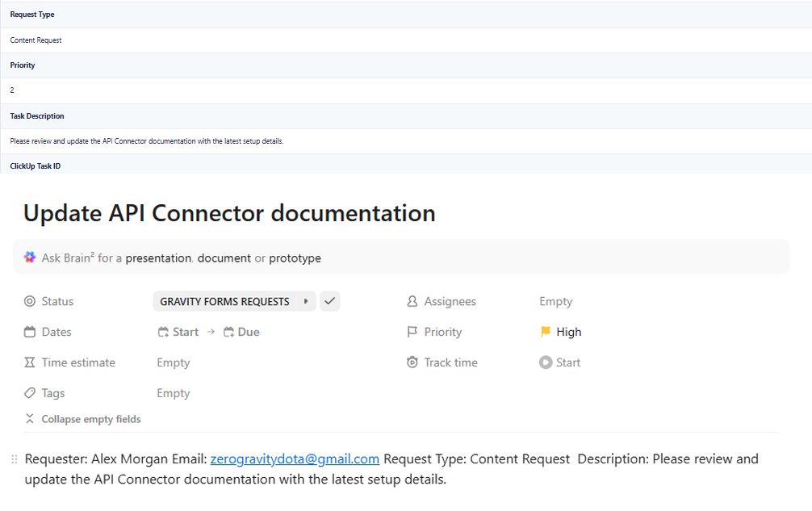This screenshot has height=511, width=812.
Task: Click the Start label of Track time
Action: pos(568,362)
